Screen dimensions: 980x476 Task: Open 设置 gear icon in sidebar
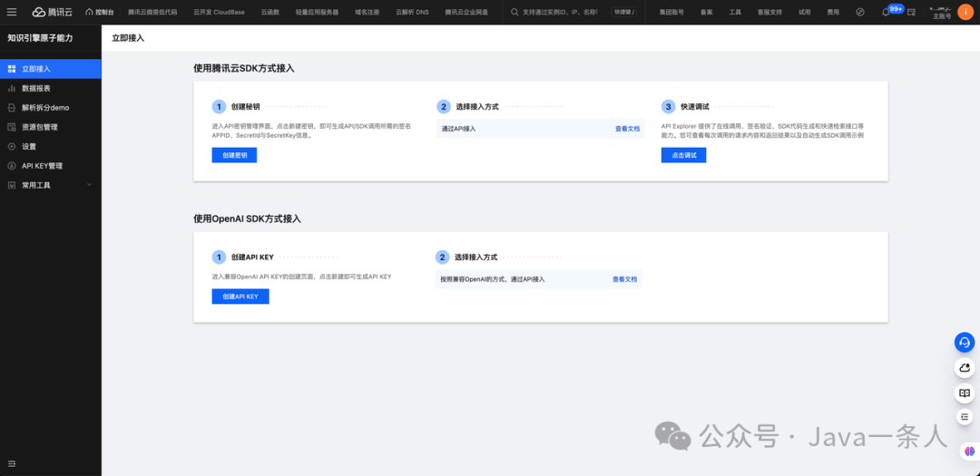(11, 146)
